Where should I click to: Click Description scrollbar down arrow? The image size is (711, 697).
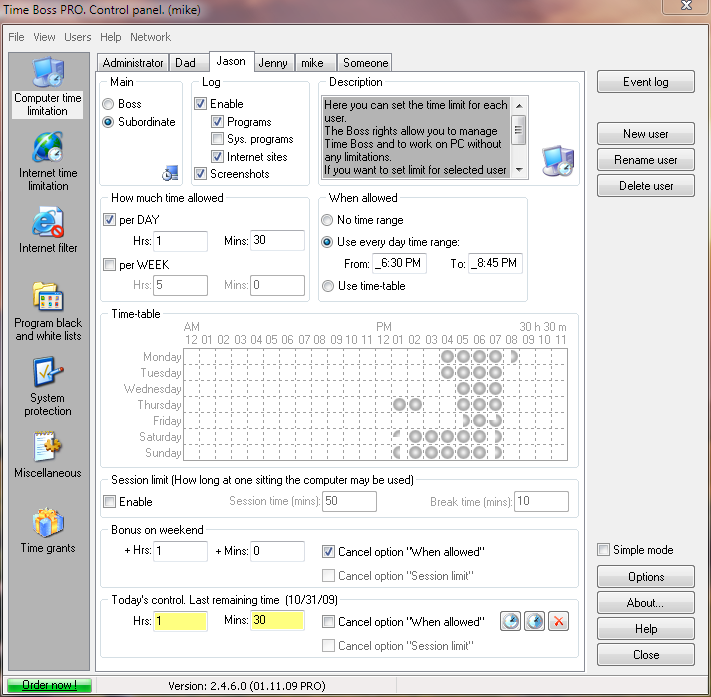click(x=519, y=170)
